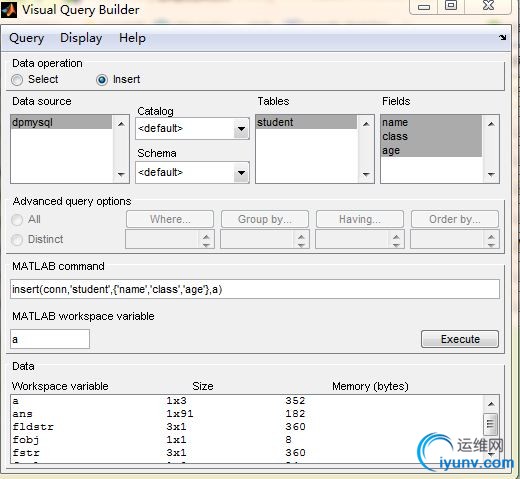This screenshot has width=520, height=479.
Task: Click down arrow of Where clause box
Action: pyautogui.click(x=206, y=245)
